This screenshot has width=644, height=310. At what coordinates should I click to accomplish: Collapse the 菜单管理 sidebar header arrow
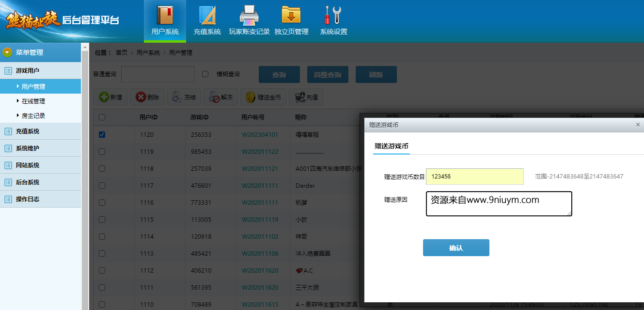pyautogui.click(x=7, y=52)
